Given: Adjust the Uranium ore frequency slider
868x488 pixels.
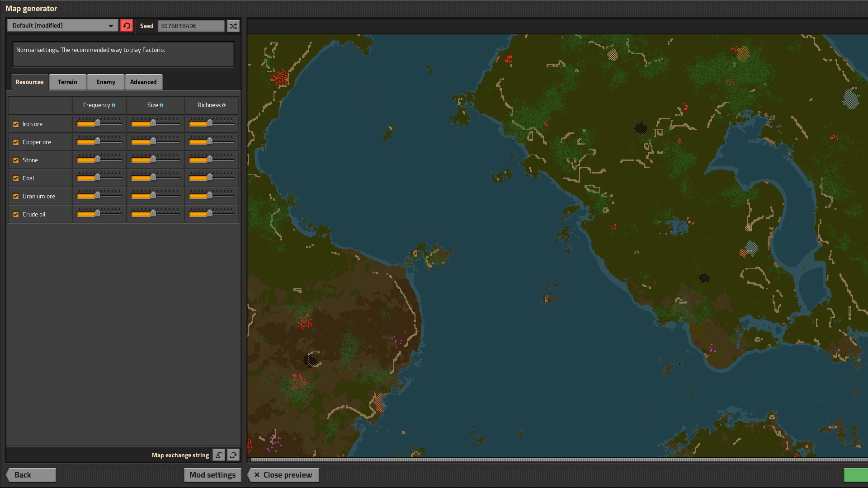Looking at the screenshot, I should [x=99, y=195].
